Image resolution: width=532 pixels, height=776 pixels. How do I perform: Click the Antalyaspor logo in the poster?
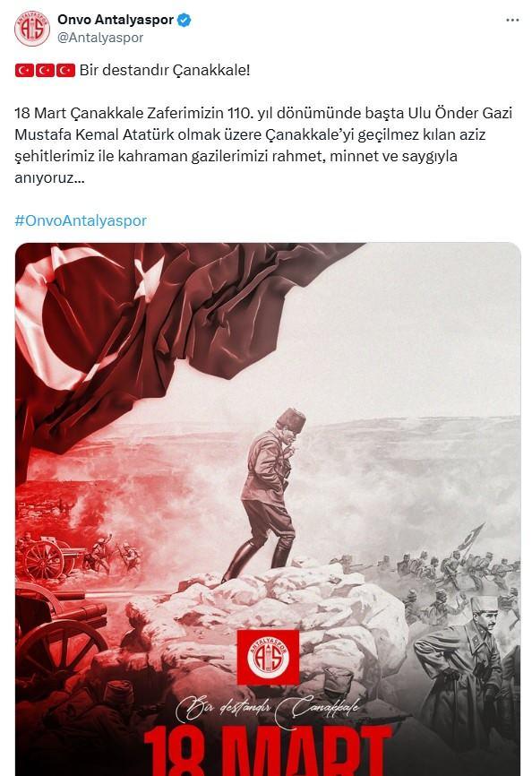point(268,657)
